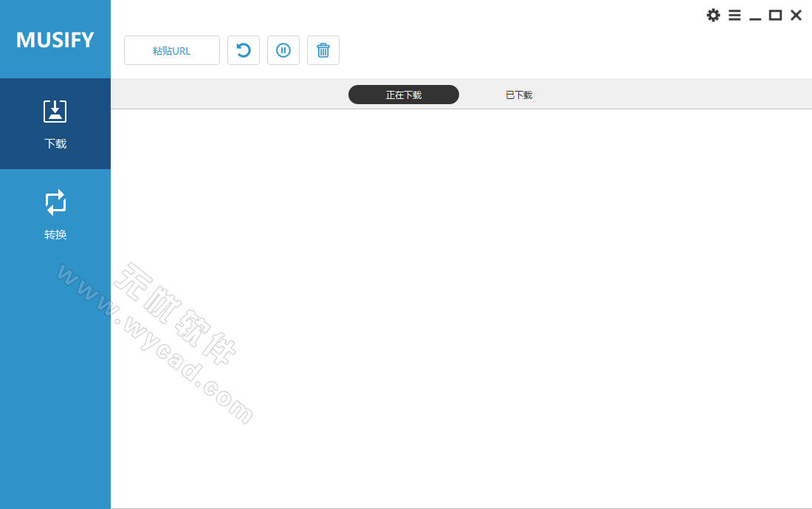The height and width of the screenshot is (509, 812).
Task: Close the Musify window
Action: coord(796,15)
